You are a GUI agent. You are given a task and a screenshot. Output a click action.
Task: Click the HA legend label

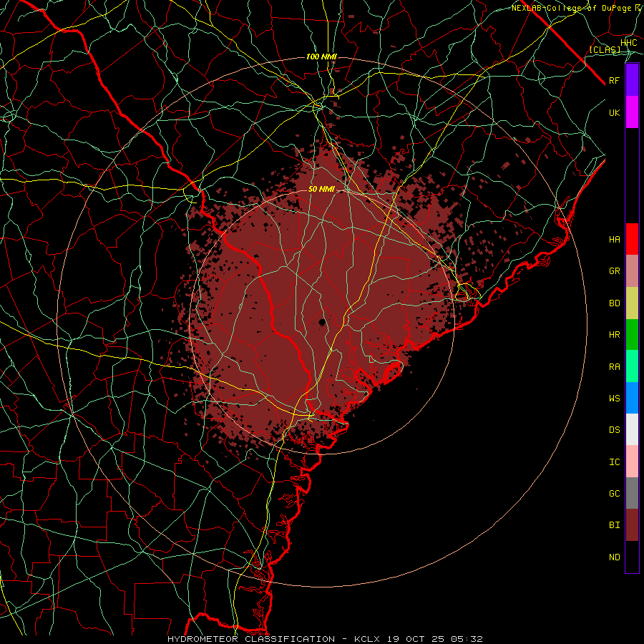pyautogui.click(x=615, y=240)
